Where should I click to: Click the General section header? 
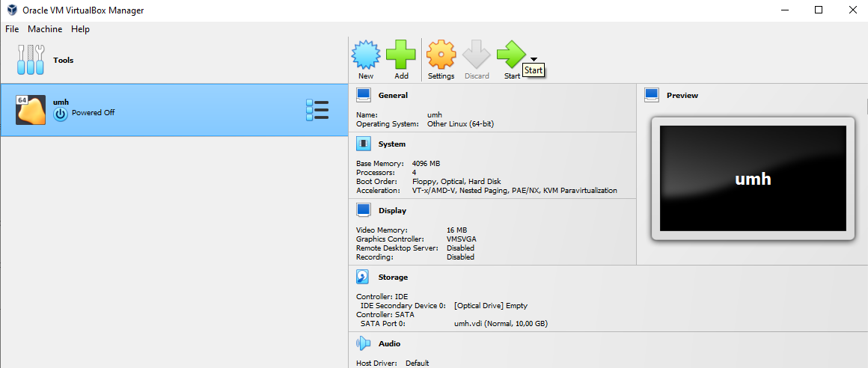point(393,96)
